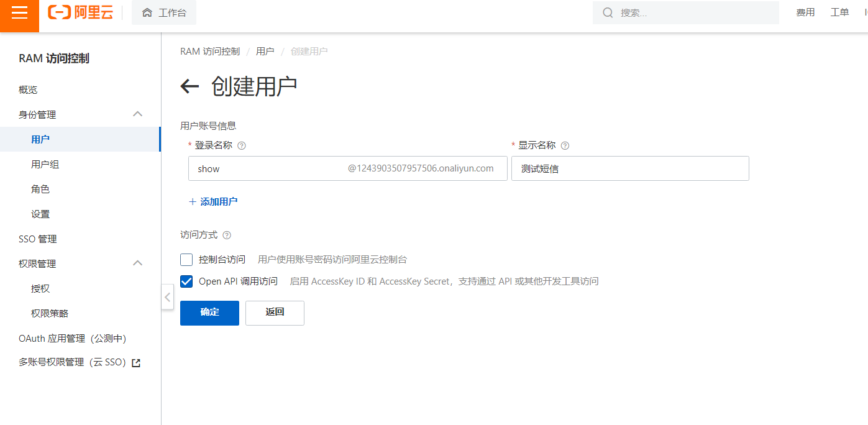Open the help tooltip beside 登录名称
This screenshot has height=425, width=868.
[x=242, y=145]
